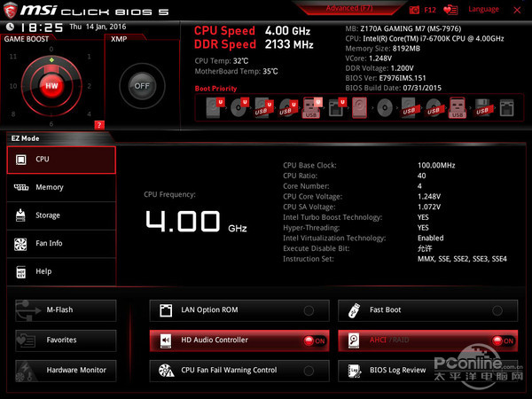
Task: Launch M-Flash utility
Action: (x=66, y=310)
